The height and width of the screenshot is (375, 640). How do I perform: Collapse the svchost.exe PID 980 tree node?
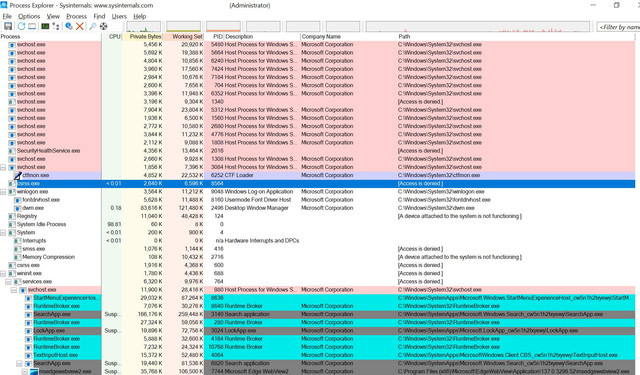point(13,290)
